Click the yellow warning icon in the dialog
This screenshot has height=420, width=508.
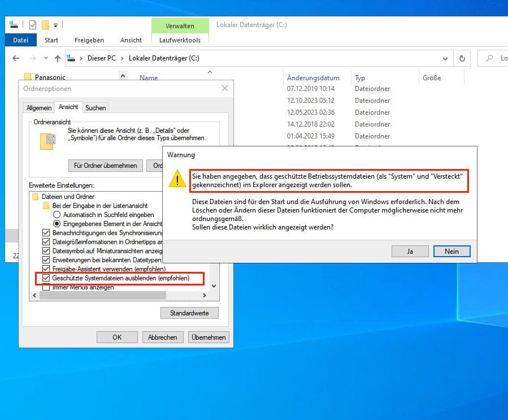(x=177, y=179)
